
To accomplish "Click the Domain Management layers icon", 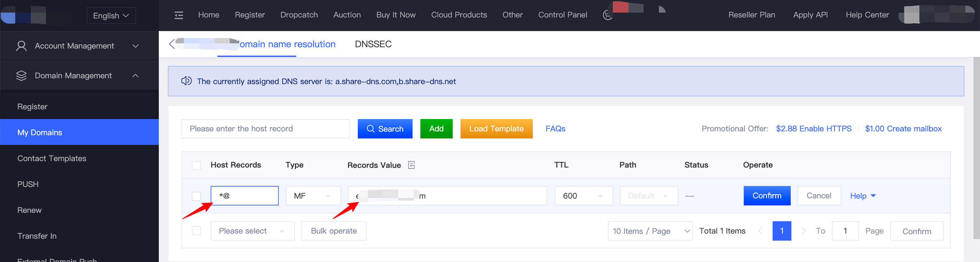I will (x=21, y=76).
